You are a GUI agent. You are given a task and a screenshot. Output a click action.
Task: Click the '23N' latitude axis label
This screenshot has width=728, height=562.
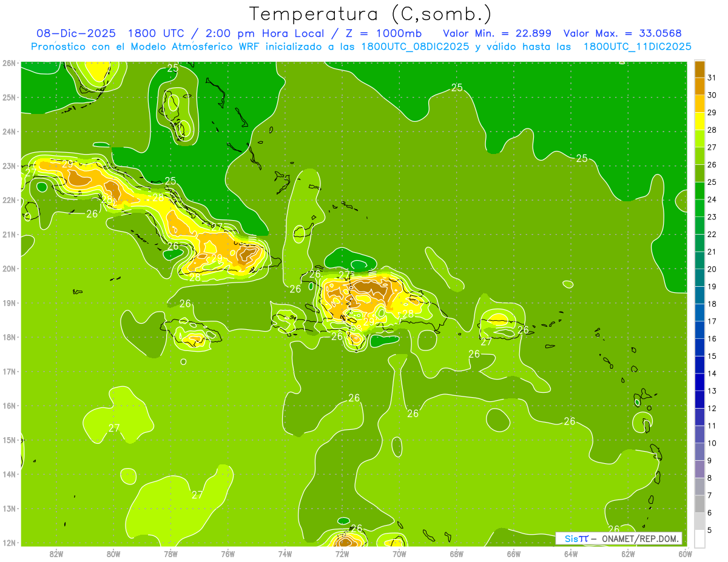tap(9, 166)
